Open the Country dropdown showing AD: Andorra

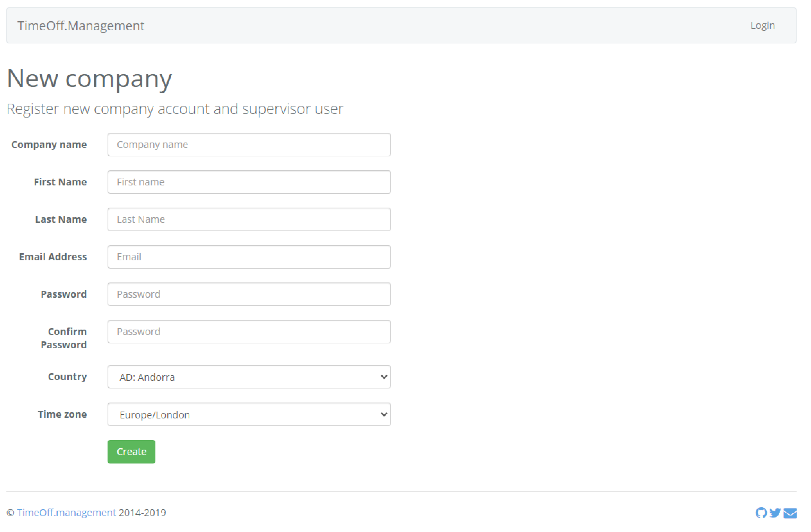click(x=249, y=377)
